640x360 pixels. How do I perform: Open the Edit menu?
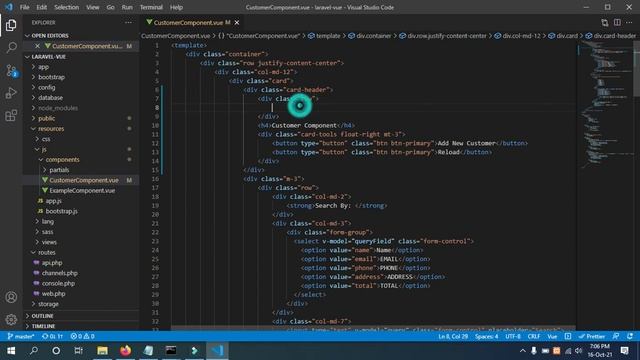42,7
